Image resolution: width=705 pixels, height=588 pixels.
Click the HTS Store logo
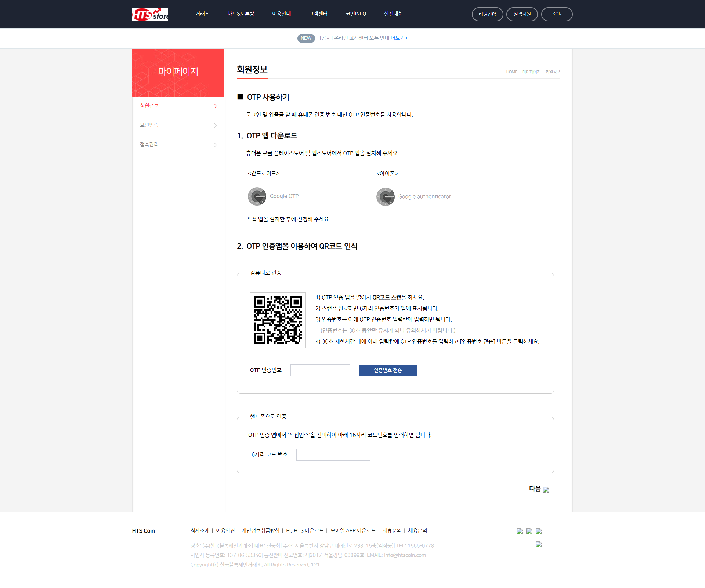149,14
